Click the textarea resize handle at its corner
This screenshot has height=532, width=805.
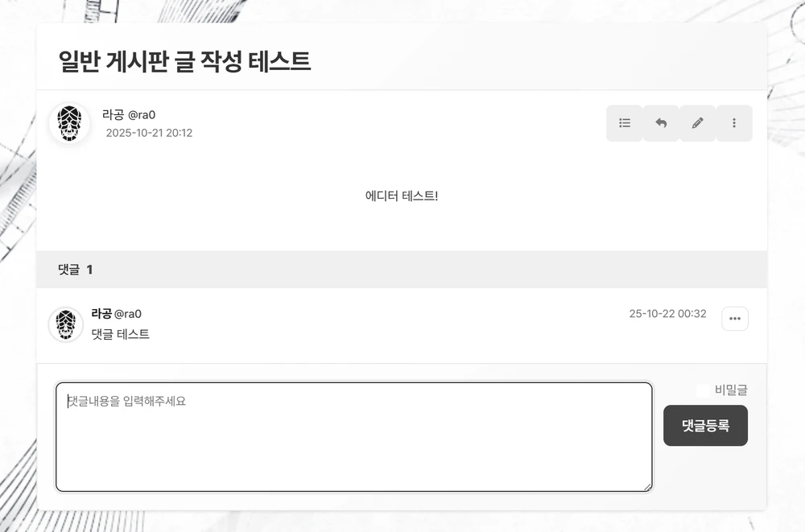tap(649, 488)
